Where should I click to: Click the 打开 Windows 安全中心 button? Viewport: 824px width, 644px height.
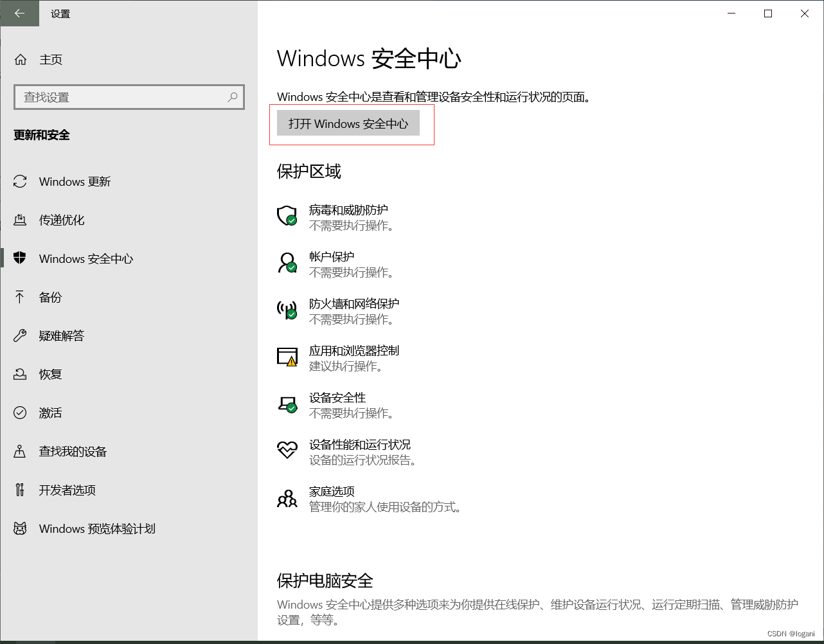click(348, 123)
